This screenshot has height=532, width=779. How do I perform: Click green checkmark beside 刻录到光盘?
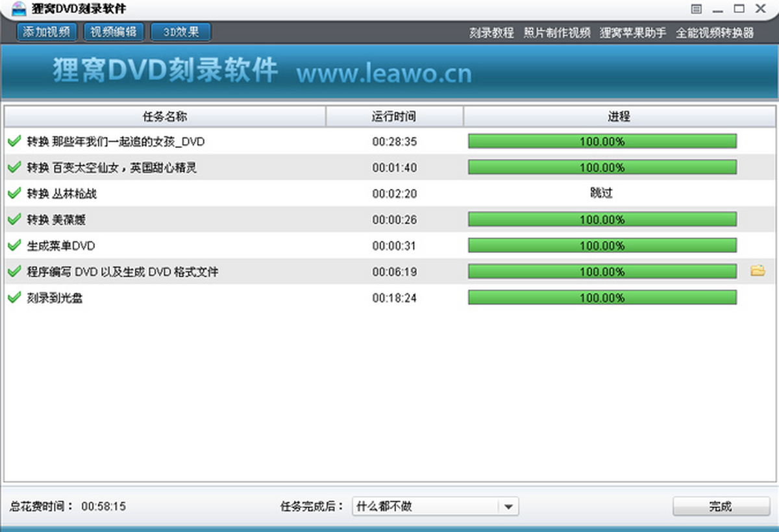[14, 298]
